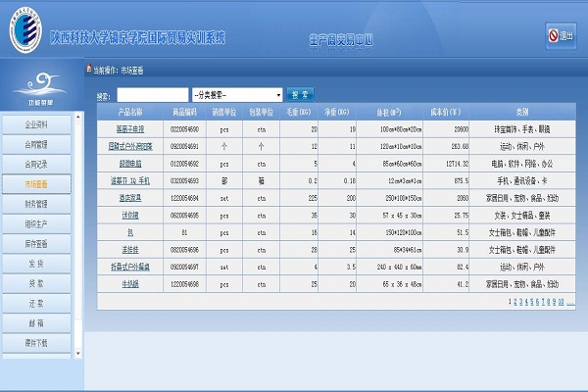Click the university logo in the header
This screenshot has width=588, height=392.
(x=24, y=34)
